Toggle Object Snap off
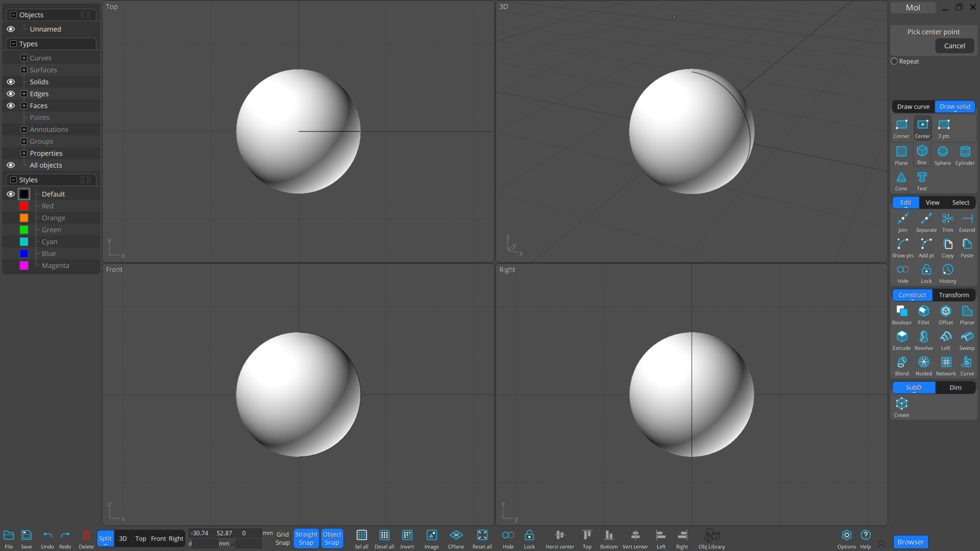Viewport: 980px width, 551px height. [x=332, y=538]
